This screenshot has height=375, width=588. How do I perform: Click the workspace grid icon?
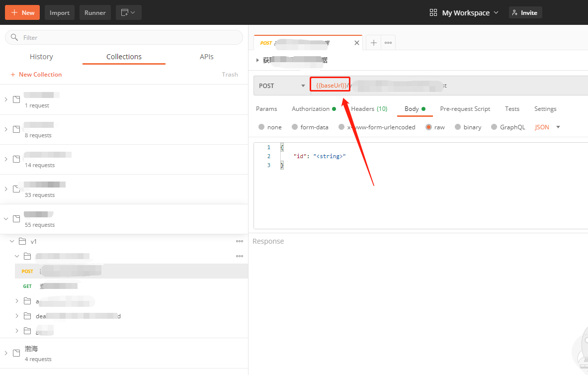(x=433, y=13)
